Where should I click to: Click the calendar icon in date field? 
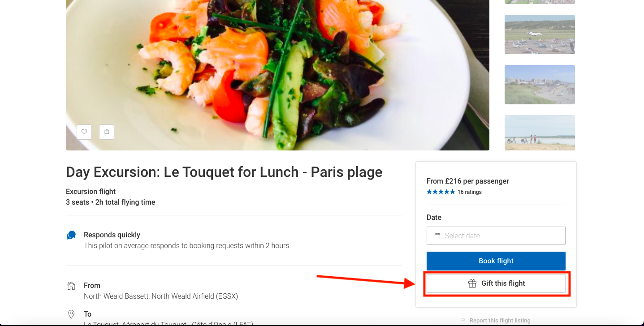(x=437, y=236)
